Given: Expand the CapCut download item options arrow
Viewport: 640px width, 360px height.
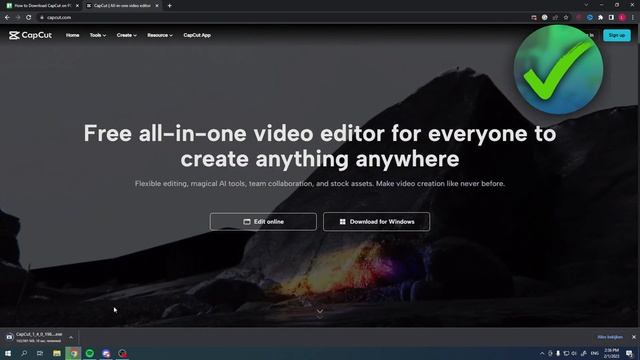Looking at the screenshot, I should (71, 338).
